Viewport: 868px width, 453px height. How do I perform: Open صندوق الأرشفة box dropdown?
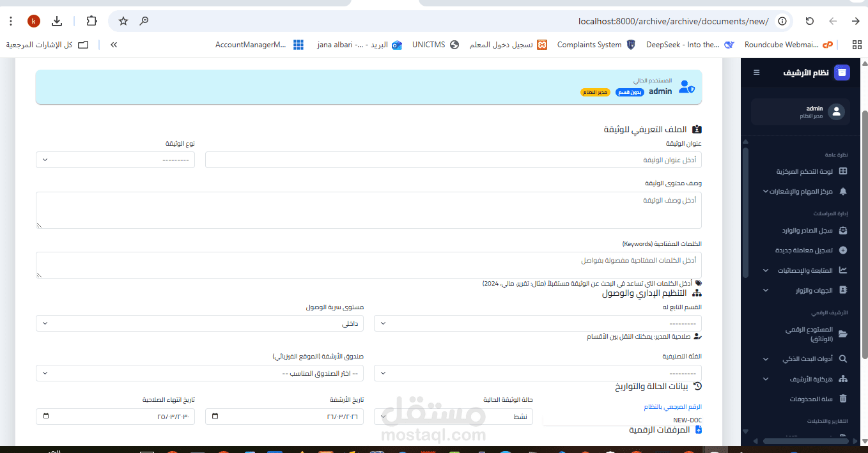pos(199,373)
